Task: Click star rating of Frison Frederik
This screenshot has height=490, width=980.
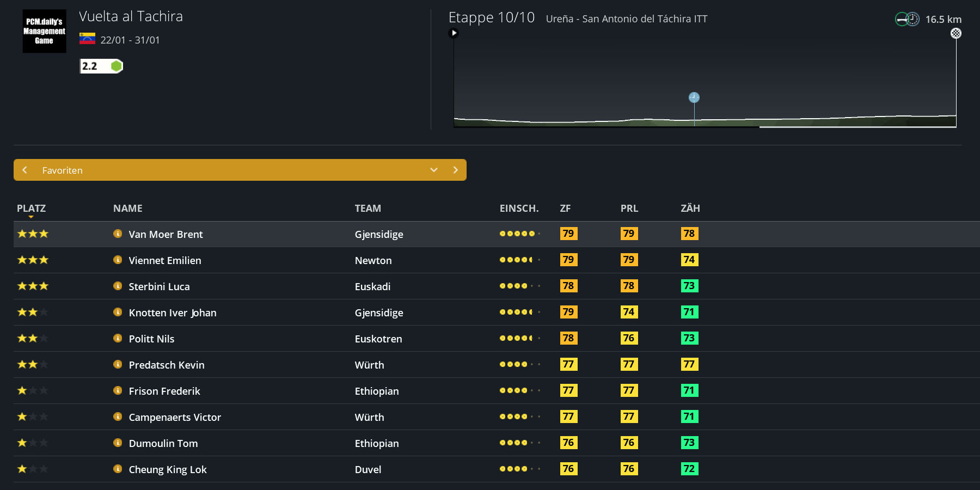Action: (33, 390)
